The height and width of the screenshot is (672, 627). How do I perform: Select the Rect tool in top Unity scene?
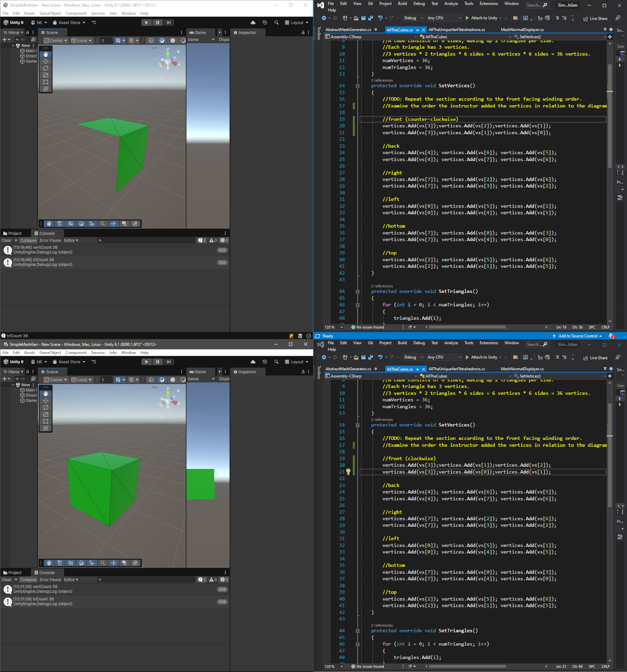(x=46, y=82)
